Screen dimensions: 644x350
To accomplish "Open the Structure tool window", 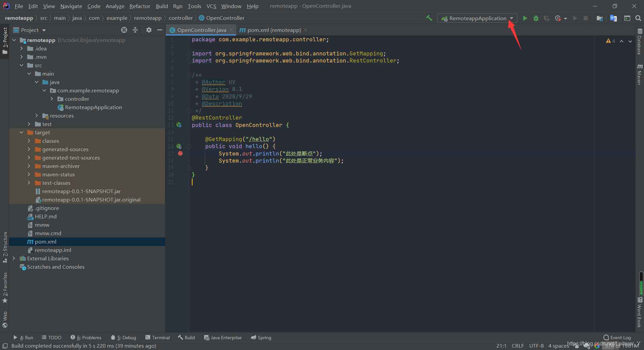I will [5, 247].
